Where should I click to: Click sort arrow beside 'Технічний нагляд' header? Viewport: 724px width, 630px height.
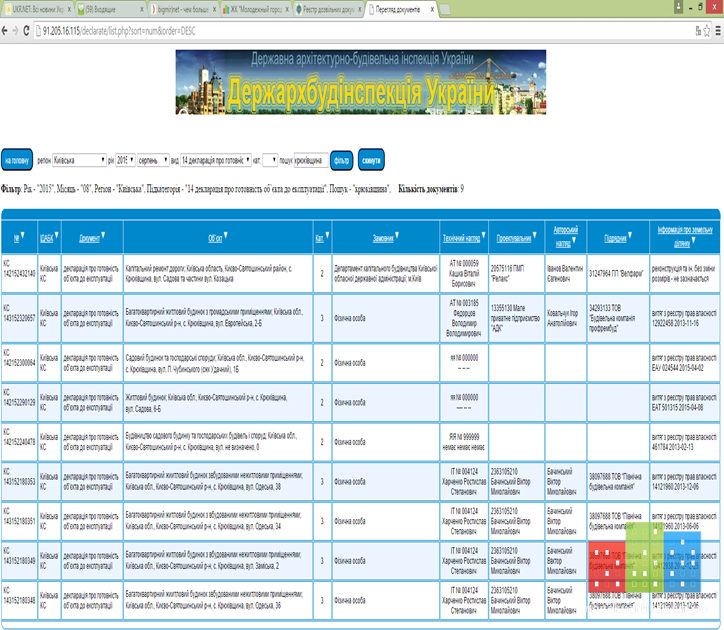(x=483, y=236)
